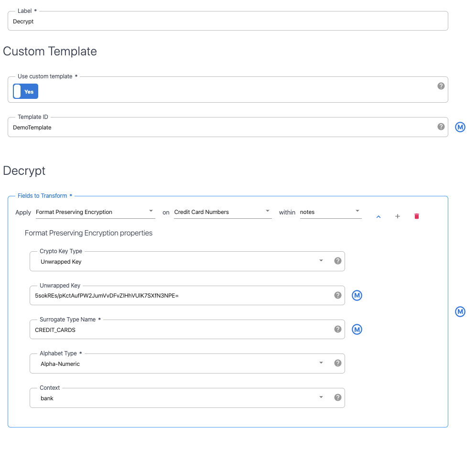
Task: Click into the Label input field
Action: pyautogui.click(x=227, y=21)
